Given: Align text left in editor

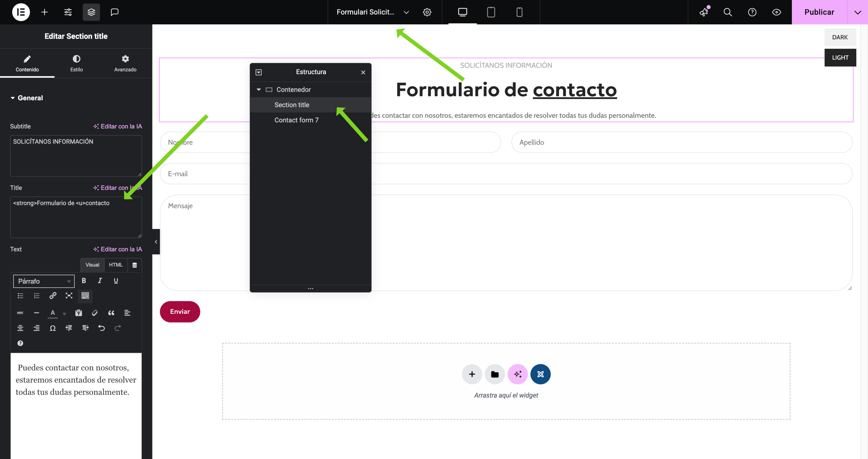Looking at the screenshot, I should pyautogui.click(x=127, y=313).
